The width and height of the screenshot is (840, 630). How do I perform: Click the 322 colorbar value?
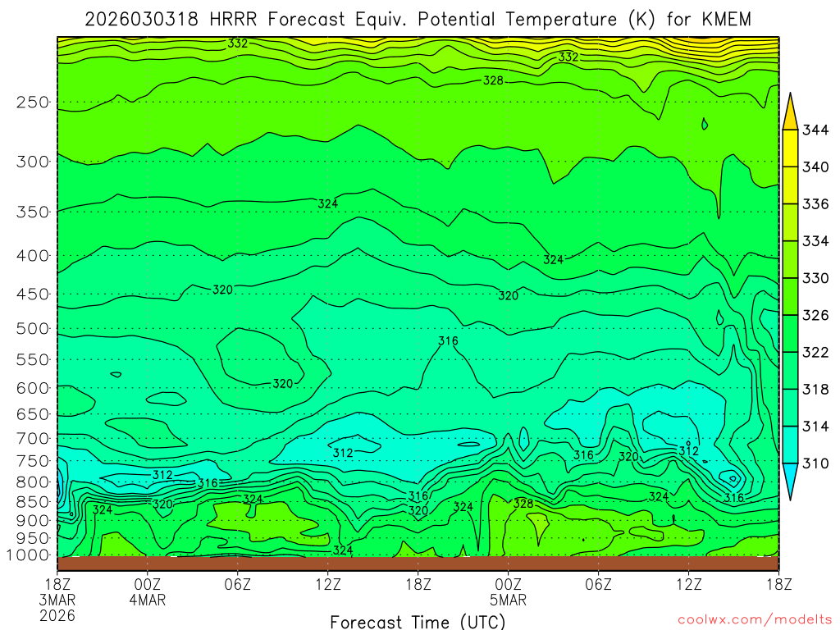coord(815,352)
